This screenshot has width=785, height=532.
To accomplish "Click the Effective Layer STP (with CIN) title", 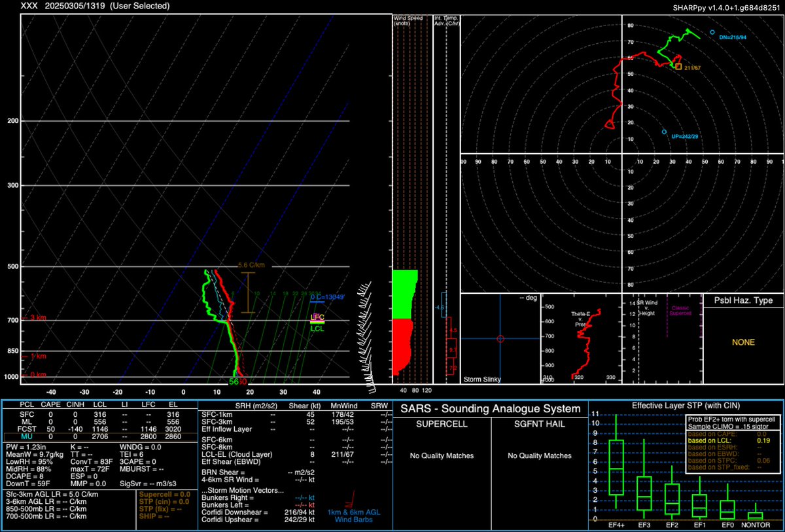I will click(x=686, y=406).
